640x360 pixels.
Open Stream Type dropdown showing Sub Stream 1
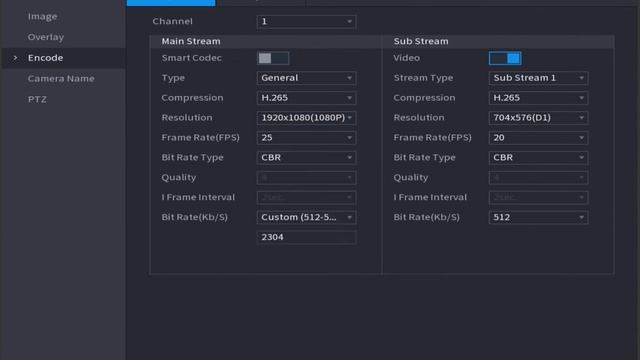click(538, 78)
